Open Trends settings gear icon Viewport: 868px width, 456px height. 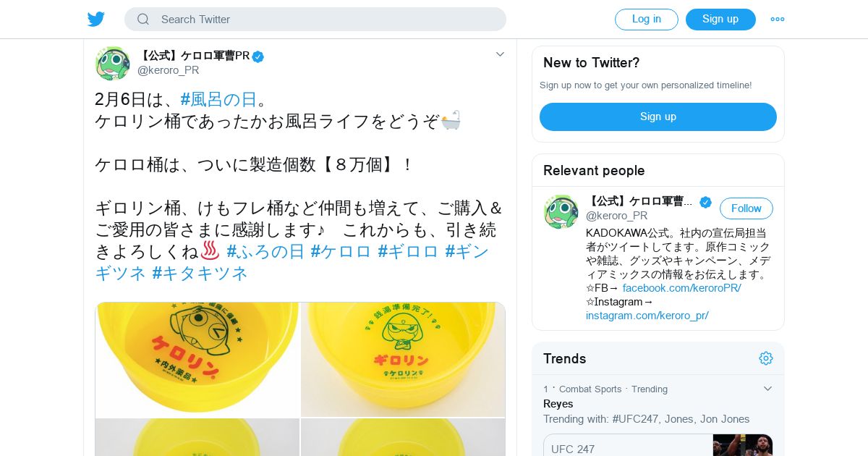766,358
